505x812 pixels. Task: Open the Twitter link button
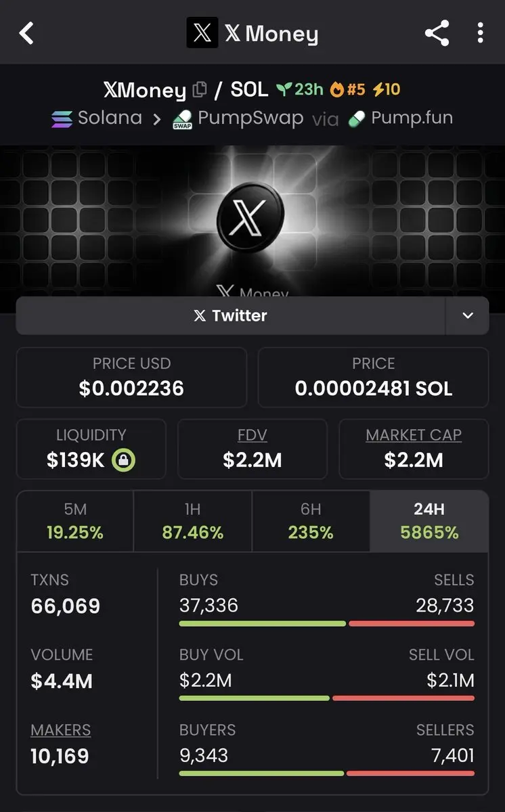230,315
